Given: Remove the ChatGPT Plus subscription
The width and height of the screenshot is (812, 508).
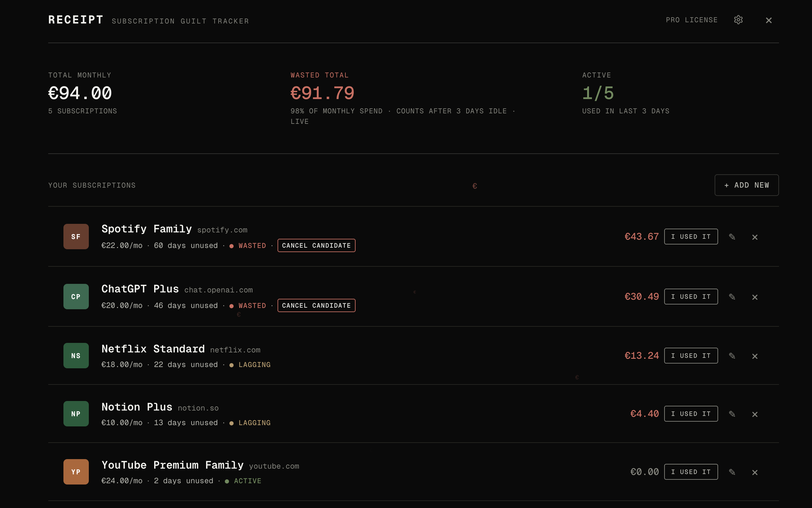Looking at the screenshot, I should pyautogui.click(x=755, y=297).
